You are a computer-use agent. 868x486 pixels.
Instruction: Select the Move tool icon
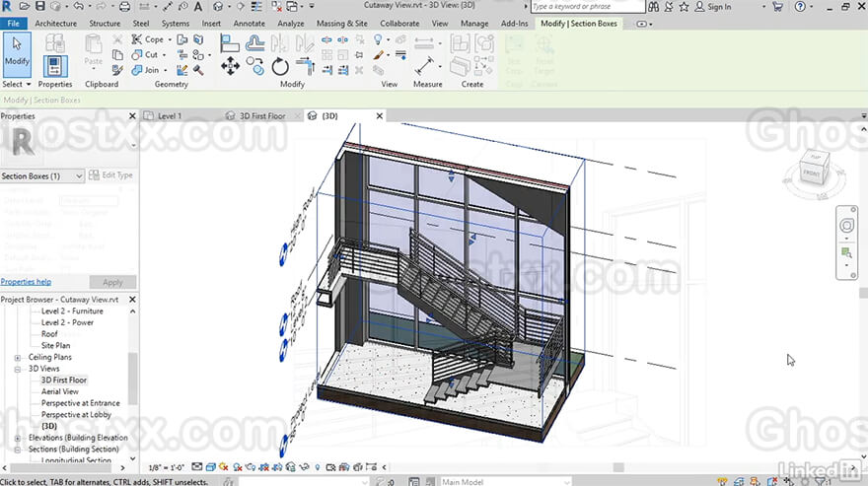point(230,66)
